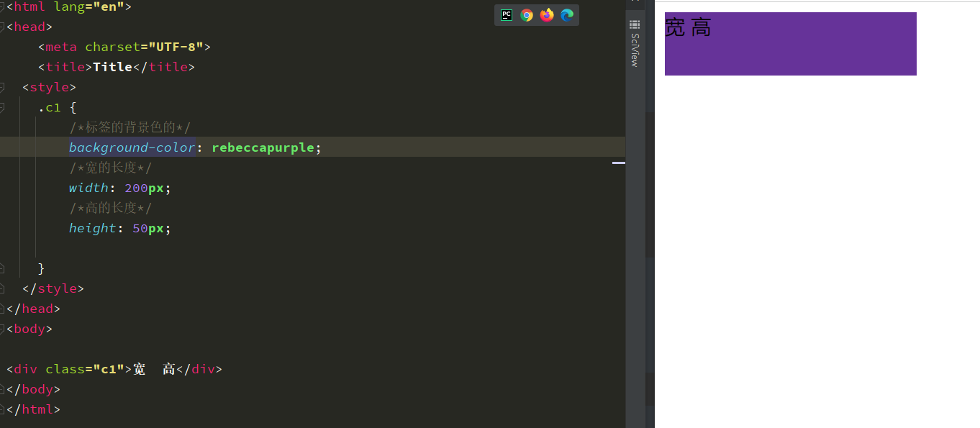Viewport: 980px width, 428px height.
Task: Click the closing </body> tag
Action: click(33, 389)
